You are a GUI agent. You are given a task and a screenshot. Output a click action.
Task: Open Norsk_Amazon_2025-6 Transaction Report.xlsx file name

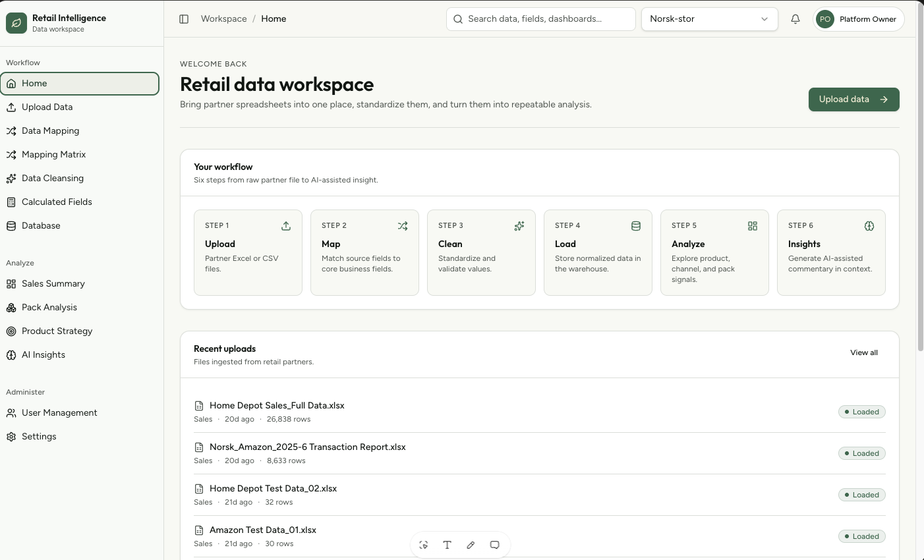click(307, 447)
